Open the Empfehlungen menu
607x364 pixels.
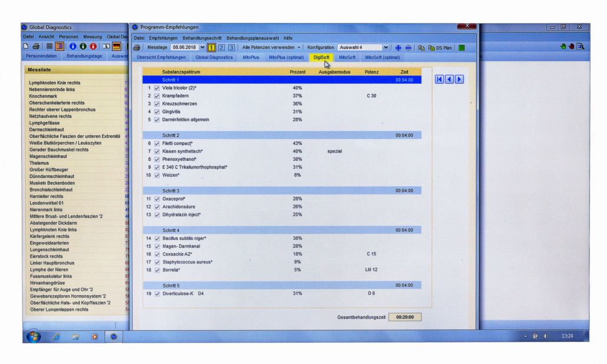[163, 38]
